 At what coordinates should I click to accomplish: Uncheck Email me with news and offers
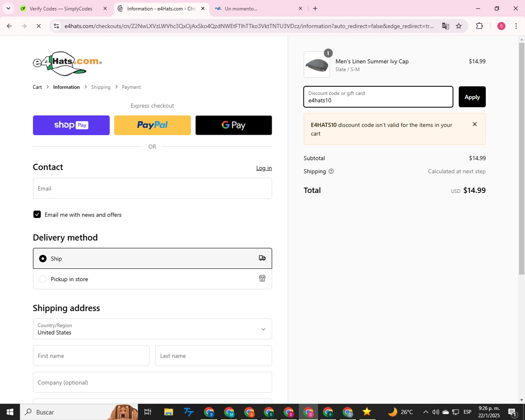coord(37,215)
